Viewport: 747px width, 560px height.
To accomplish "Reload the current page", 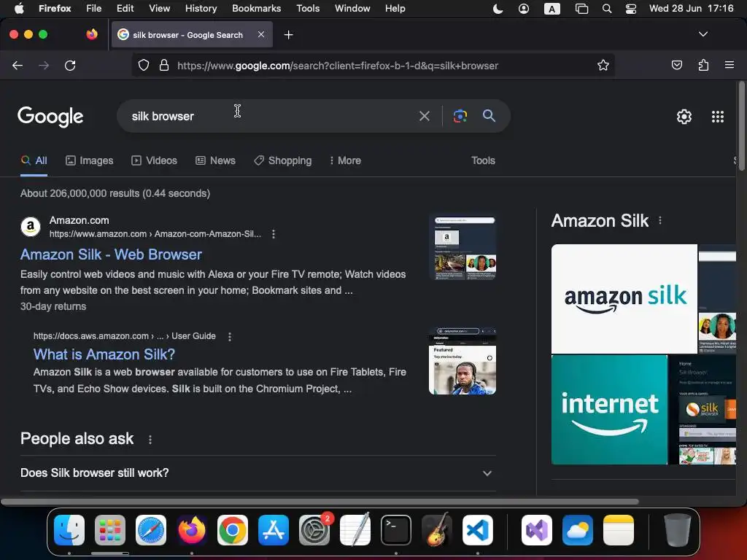I will tap(70, 65).
